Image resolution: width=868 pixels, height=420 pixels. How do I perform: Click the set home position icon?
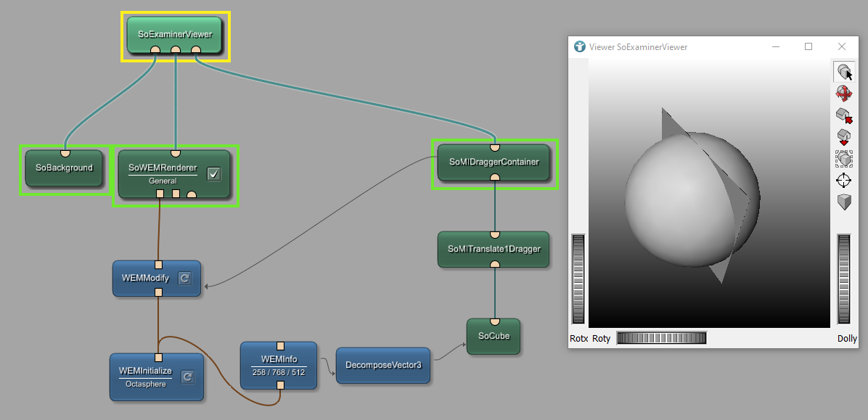click(x=844, y=115)
